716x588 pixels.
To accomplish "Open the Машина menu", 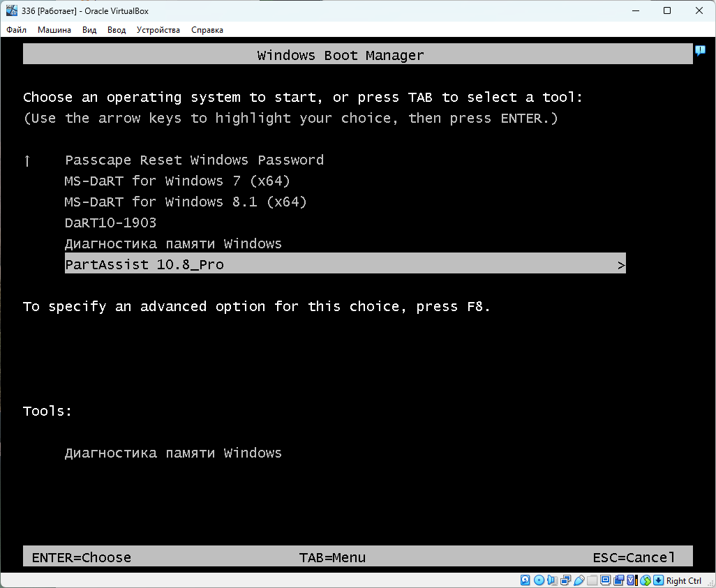I will [x=54, y=30].
